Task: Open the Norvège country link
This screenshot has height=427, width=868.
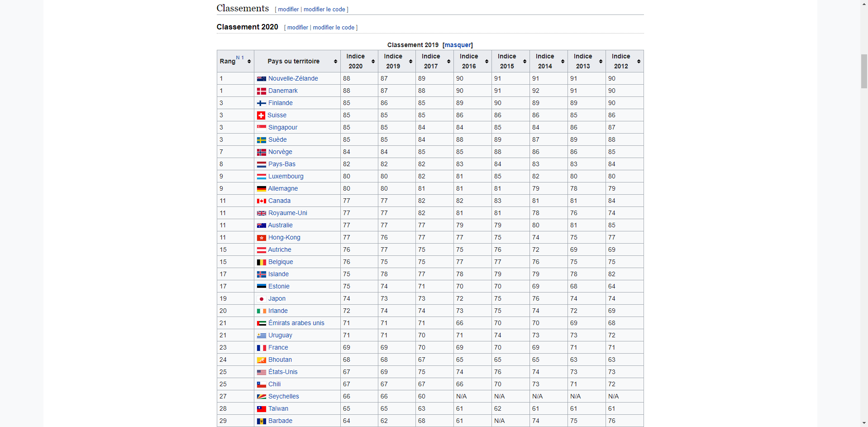Action: click(x=280, y=152)
